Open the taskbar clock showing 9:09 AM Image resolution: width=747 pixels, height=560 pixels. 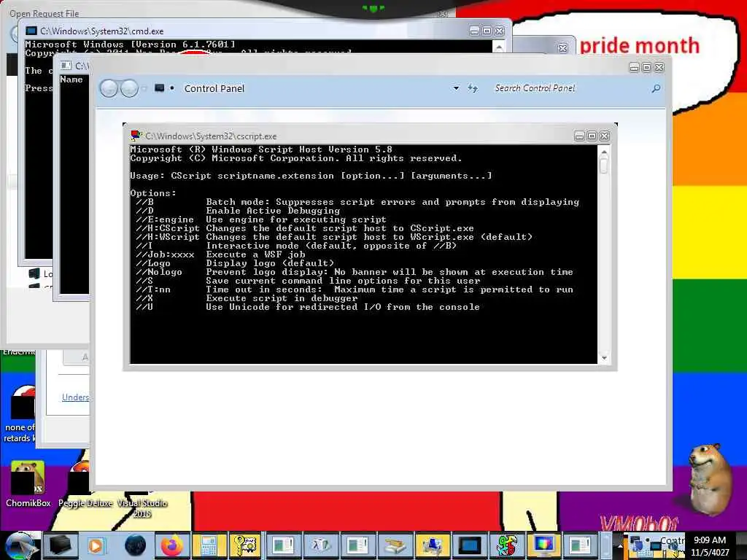(x=710, y=546)
